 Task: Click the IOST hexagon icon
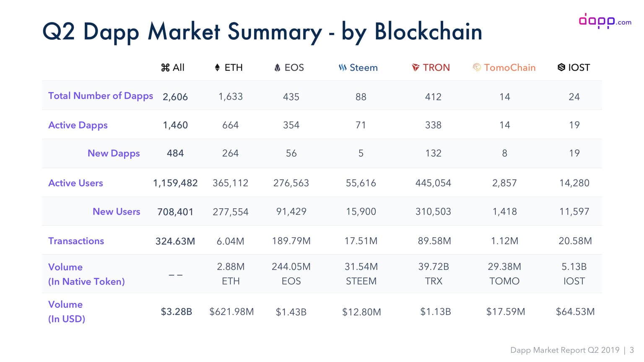click(x=561, y=67)
